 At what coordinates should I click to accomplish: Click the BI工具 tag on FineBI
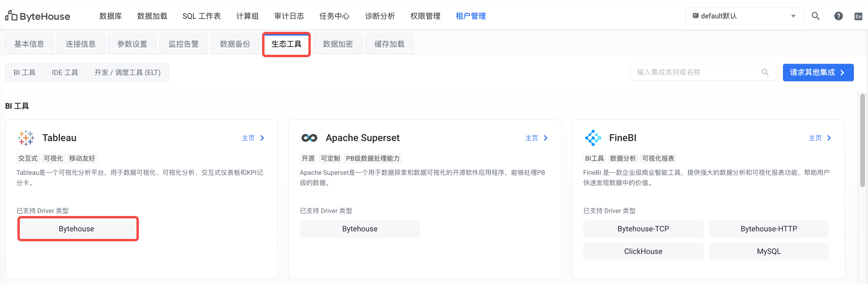pos(594,159)
